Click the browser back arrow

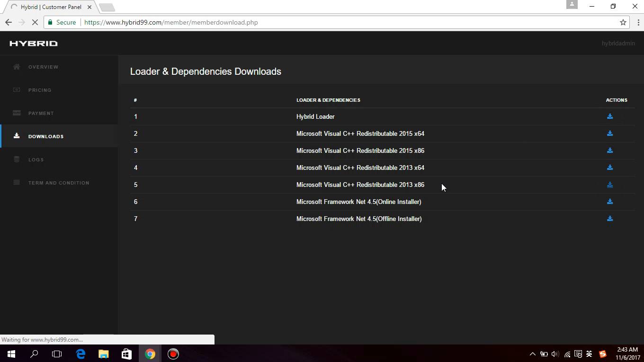coord(9,22)
